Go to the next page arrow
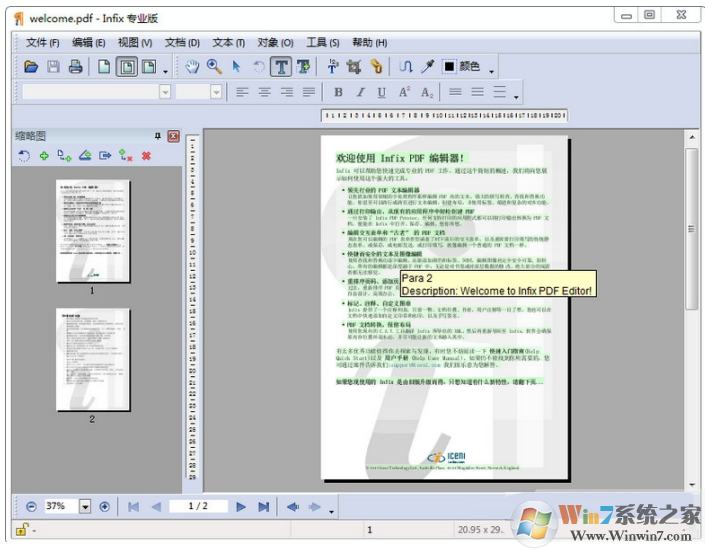 coord(241,507)
